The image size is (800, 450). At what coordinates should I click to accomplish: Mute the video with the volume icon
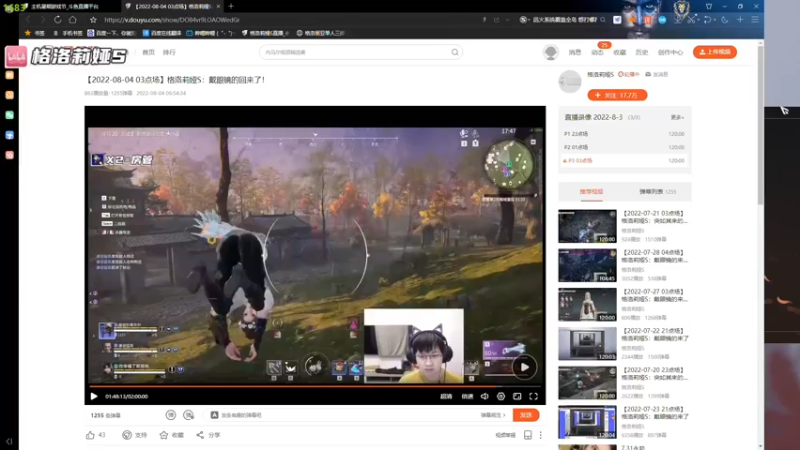click(x=485, y=396)
